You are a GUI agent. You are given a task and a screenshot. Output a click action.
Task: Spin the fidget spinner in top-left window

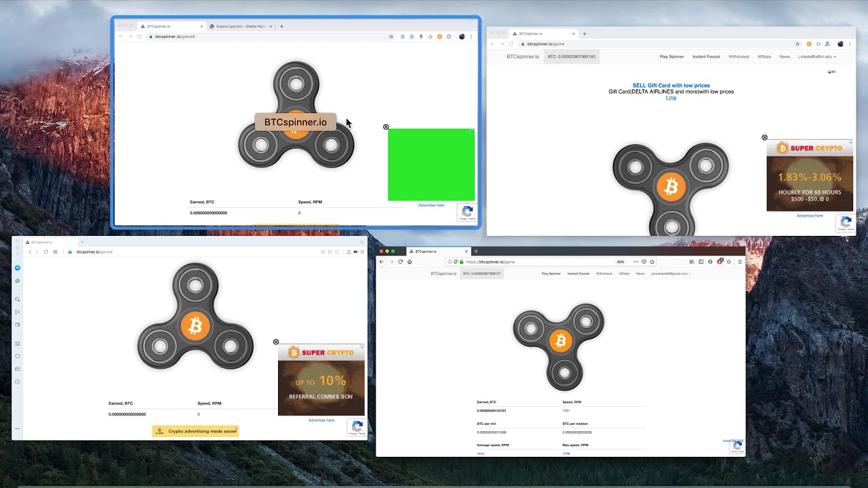click(296, 115)
